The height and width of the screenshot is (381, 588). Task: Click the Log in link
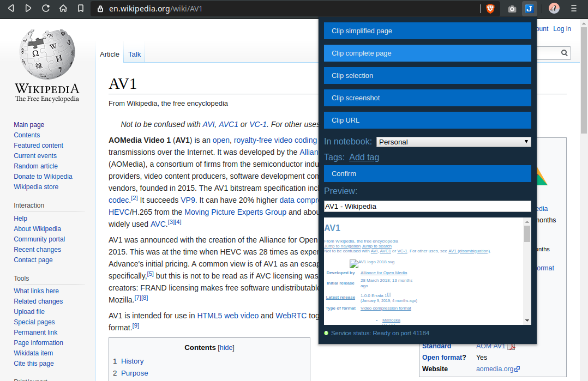pyautogui.click(x=562, y=28)
